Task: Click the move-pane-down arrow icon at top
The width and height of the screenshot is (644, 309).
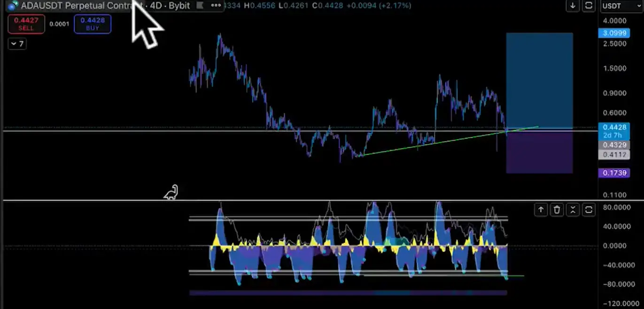Action: (573, 6)
